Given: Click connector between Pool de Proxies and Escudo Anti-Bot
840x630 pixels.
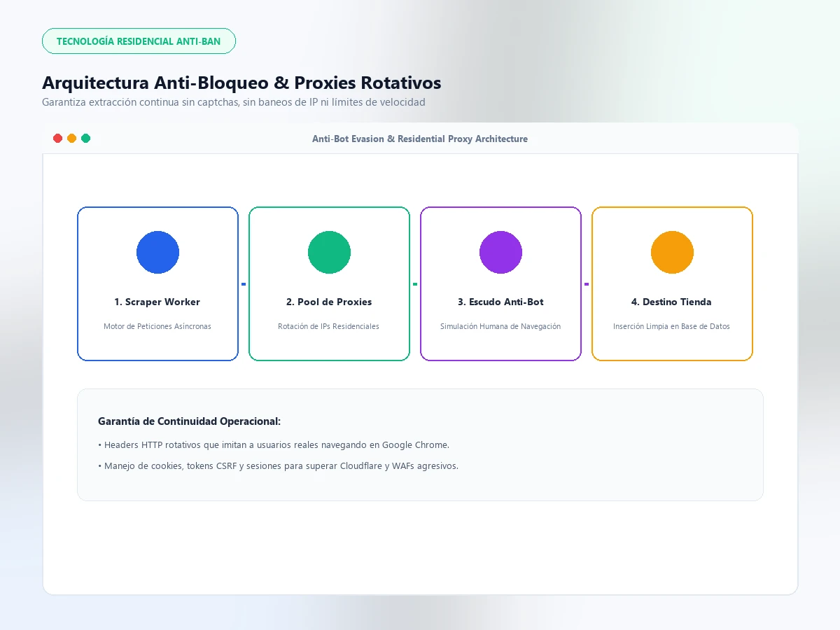Looking at the screenshot, I should pos(415,284).
